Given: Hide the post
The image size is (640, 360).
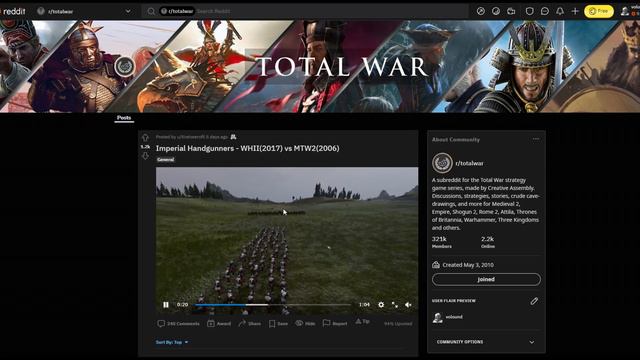Looking at the screenshot, I should tap(305, 324).
